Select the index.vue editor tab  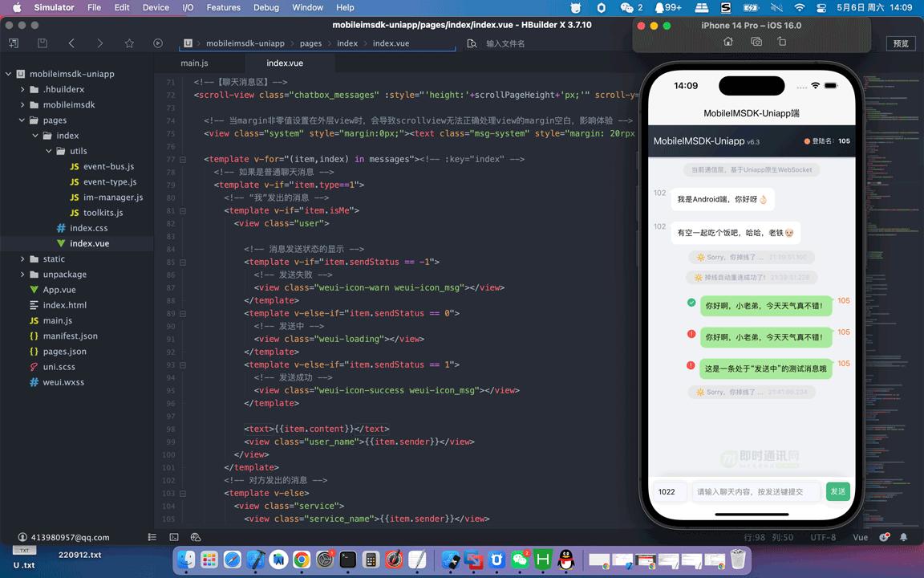[285, 63]
